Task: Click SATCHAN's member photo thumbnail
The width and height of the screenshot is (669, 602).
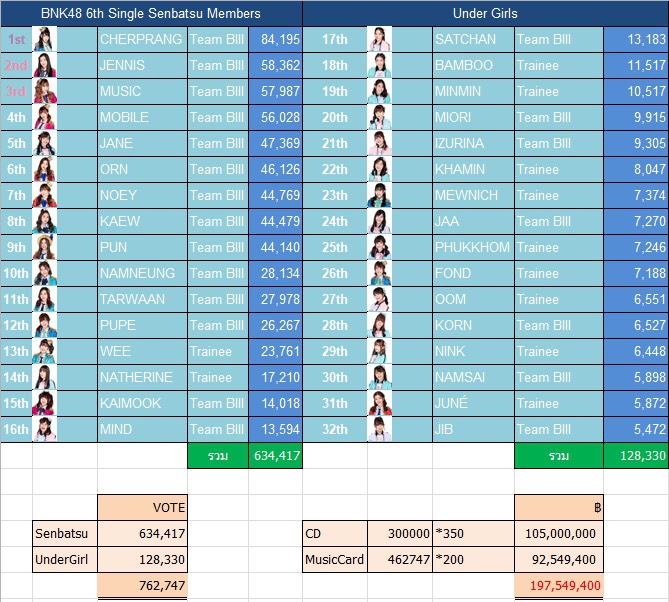Action: [379, 39]
